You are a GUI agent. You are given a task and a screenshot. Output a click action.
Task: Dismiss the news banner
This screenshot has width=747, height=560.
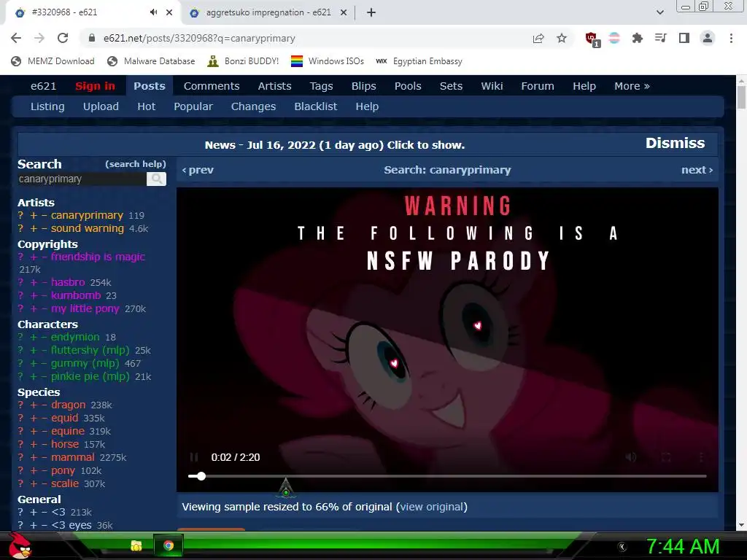click(675, 143)
